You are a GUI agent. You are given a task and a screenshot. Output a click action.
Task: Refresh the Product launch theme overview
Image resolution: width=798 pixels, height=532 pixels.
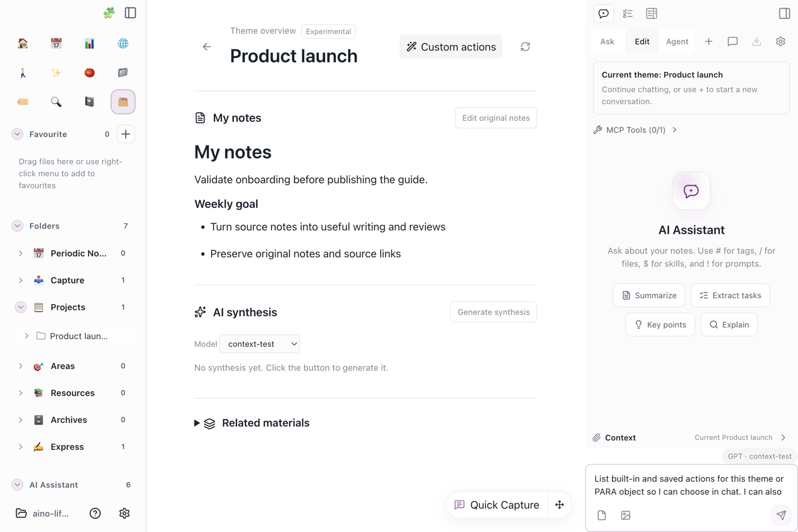coord(525,47)
